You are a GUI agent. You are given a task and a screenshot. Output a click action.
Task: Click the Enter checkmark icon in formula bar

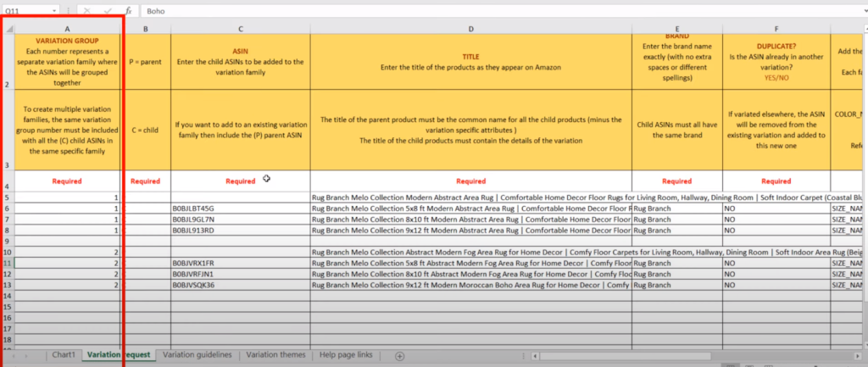click(108, 10)
